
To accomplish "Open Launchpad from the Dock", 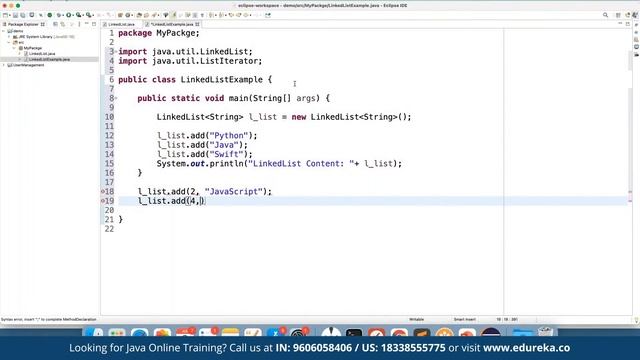I will click(117, 332).
